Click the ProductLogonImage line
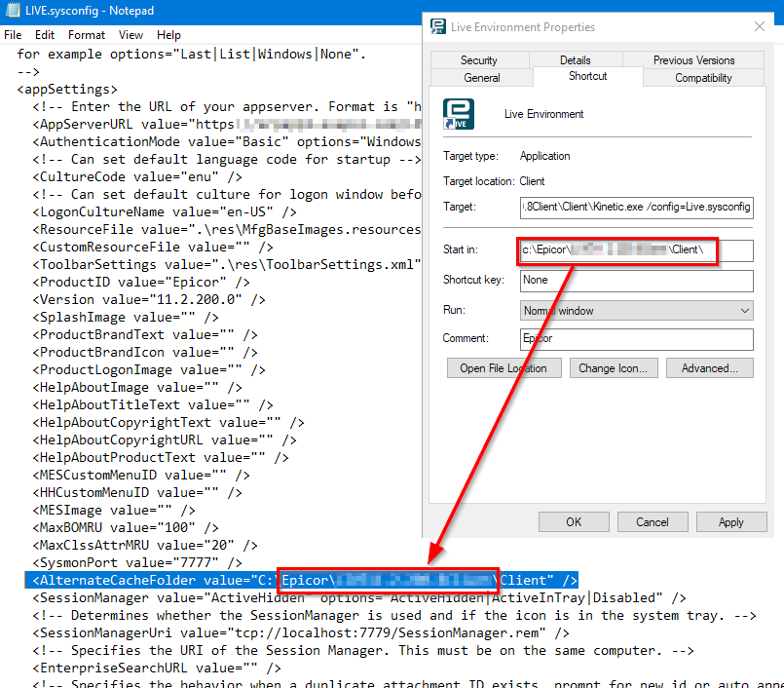Viewport: 784px width, 688px height. coord(148,369)
